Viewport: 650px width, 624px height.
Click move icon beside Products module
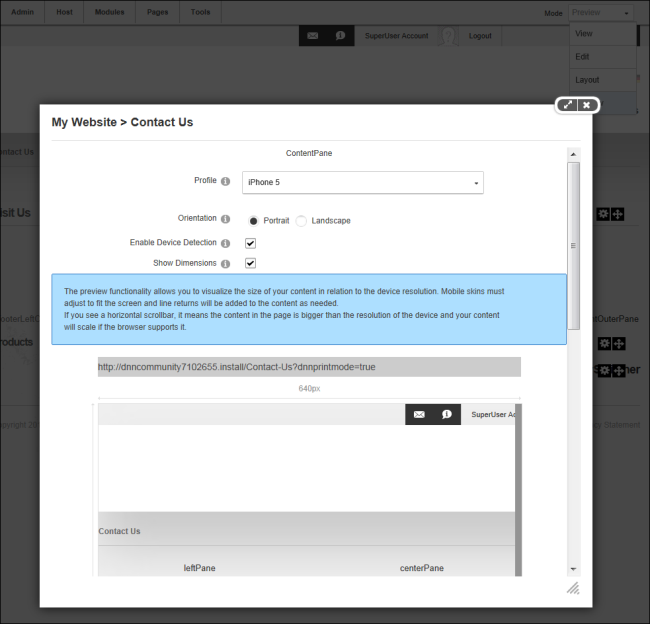618,343
